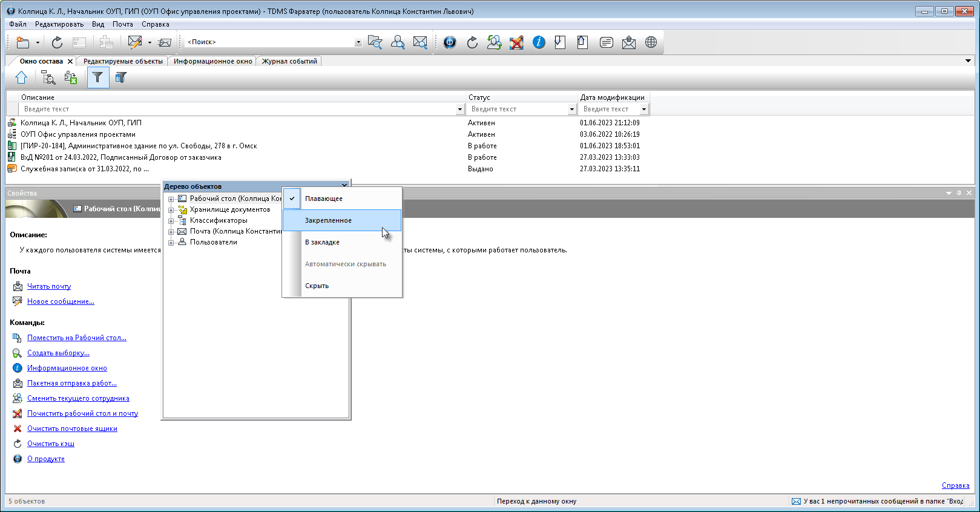Switch to Информационное окно tab
This screenshot has width=980, height=512.
pyautogui.click(x=213, y=61)
